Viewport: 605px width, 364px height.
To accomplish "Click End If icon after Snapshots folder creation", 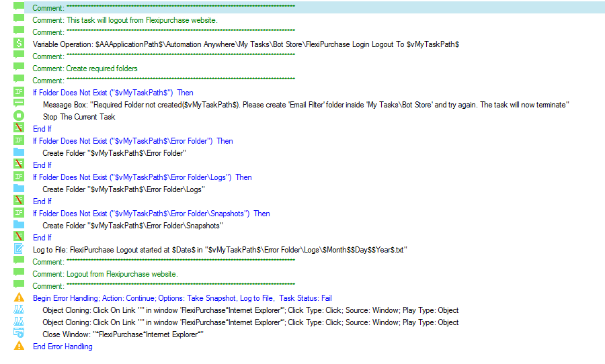I will tap(19, 236).
